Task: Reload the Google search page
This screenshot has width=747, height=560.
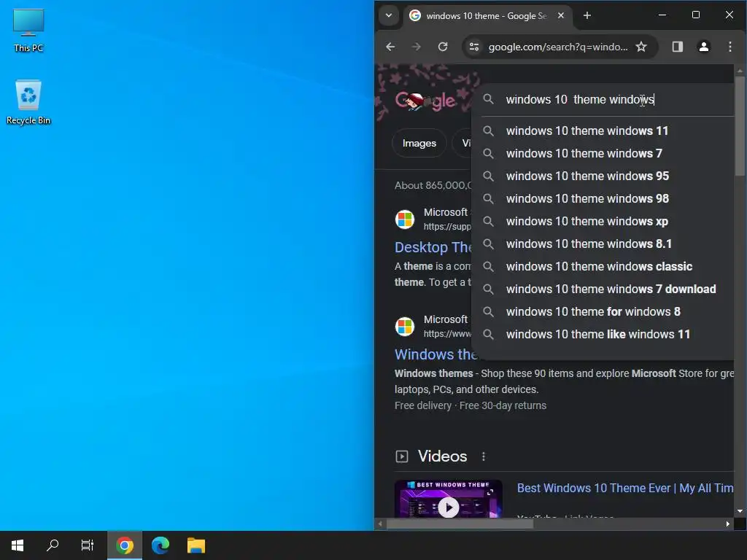Action: coord(443,47)
